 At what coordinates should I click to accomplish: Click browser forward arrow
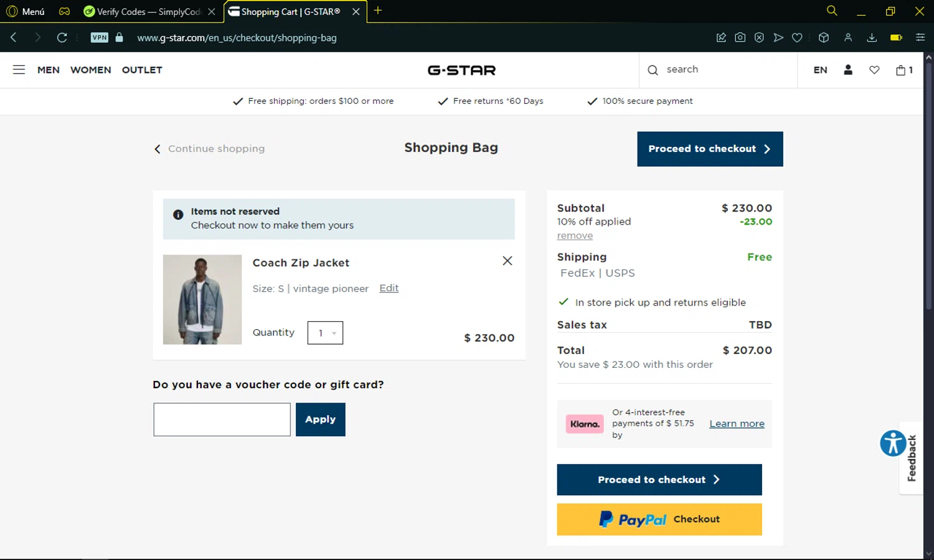(37, 37)
